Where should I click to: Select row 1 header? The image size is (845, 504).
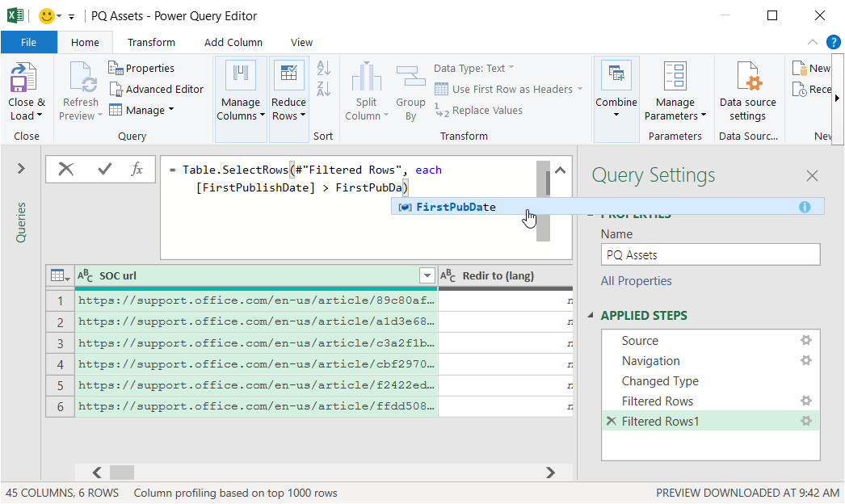[60, 300]
